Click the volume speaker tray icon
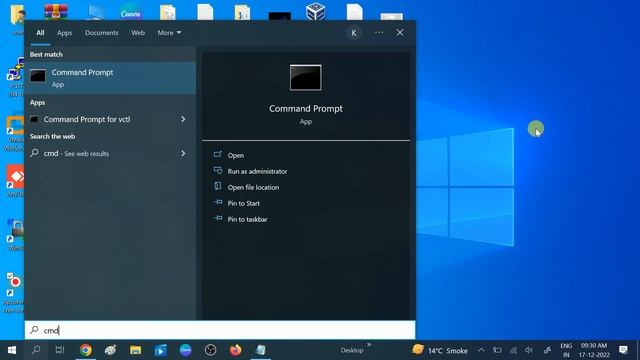 (x=529, y=350)
